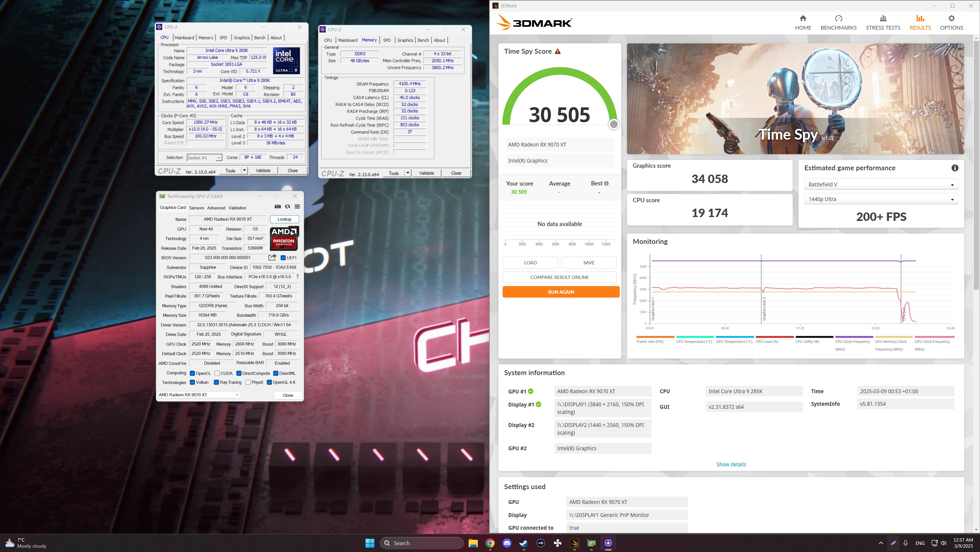
Task: Click Lookup button in GPU-Z
Action: tap(284, 219)
